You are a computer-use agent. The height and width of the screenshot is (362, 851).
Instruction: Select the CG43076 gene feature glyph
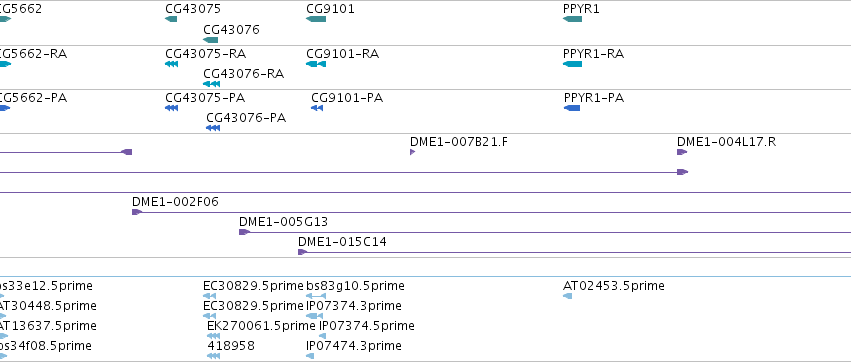pos(211,40)
